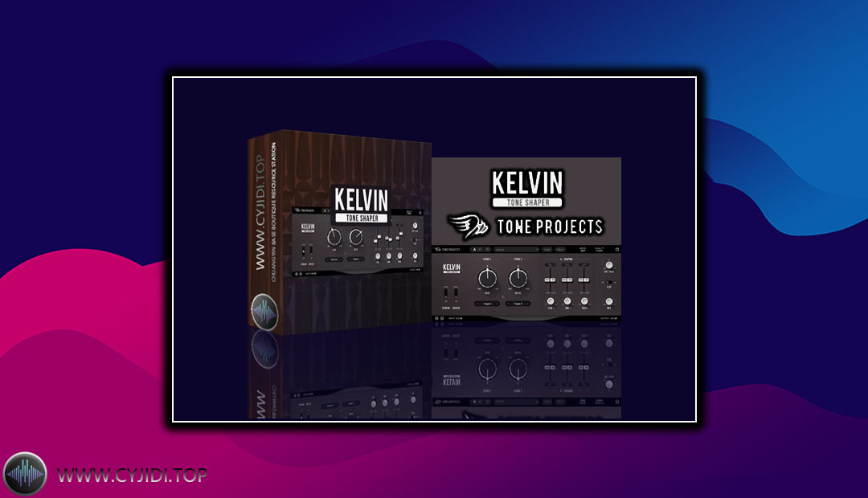Image resolution: width=868 pixels, height=498 pixels.
Task: Click the High frequency knob in flat plugin panel
Action: [584, 301]
